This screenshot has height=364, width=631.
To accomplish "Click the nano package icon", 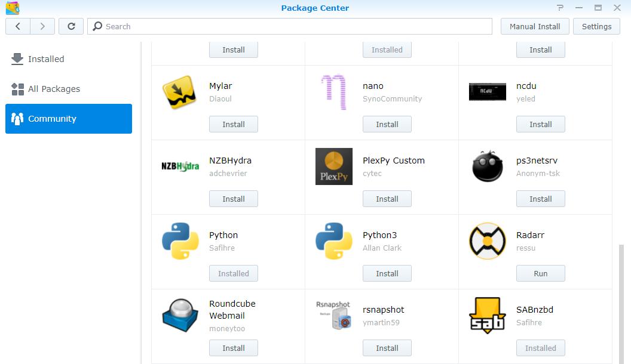I will pos(333,92).
